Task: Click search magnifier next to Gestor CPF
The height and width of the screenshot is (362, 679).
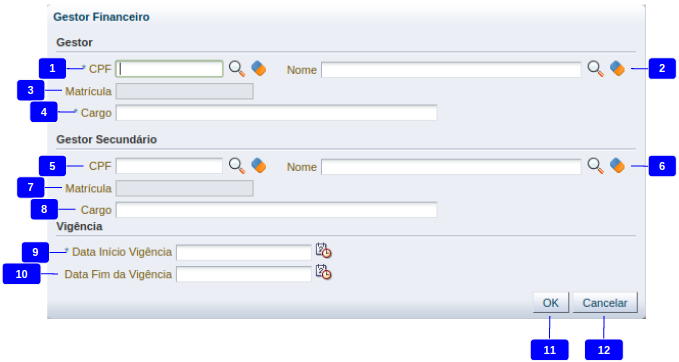Action: coord(237,69)
